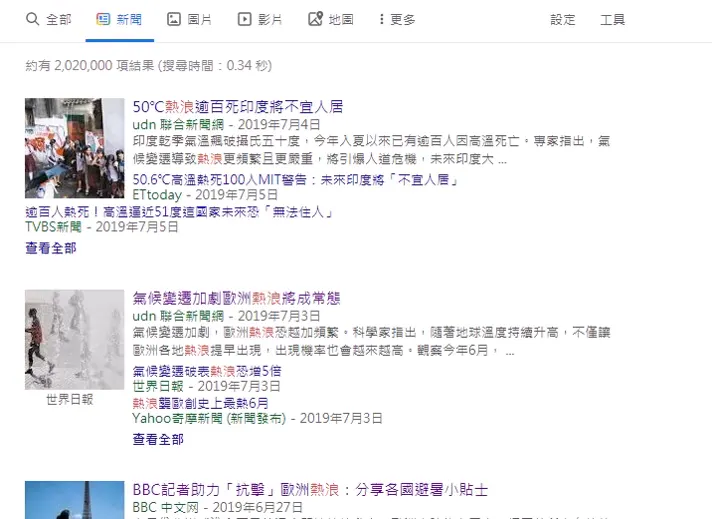Image resolution: width=712 pixels, height=519 pixels.
Task: Click the result count text 約有 2,020,000 項結果
Action: pyautogui.click(x=148, y=66)
